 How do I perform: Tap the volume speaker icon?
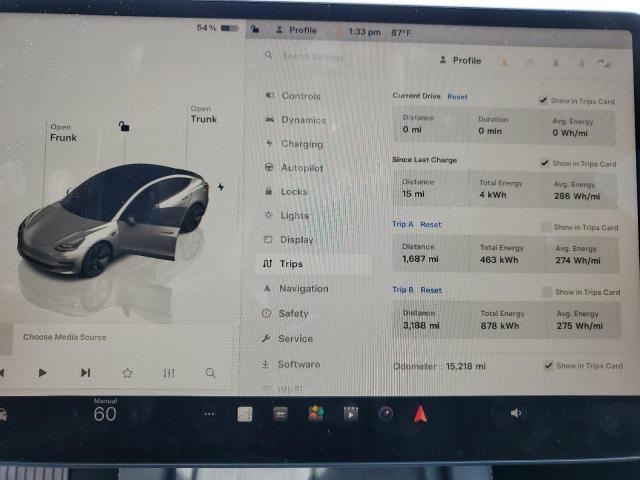pos(516,413)
